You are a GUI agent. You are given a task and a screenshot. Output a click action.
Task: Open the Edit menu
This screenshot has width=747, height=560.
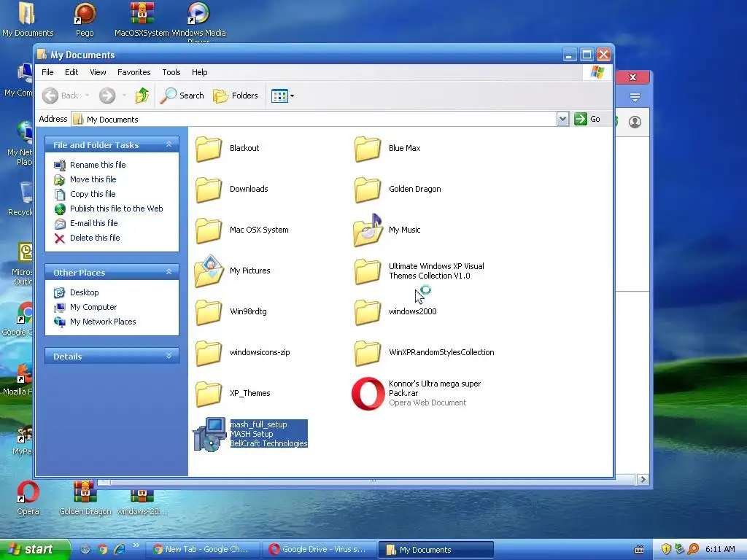point(71,72)
